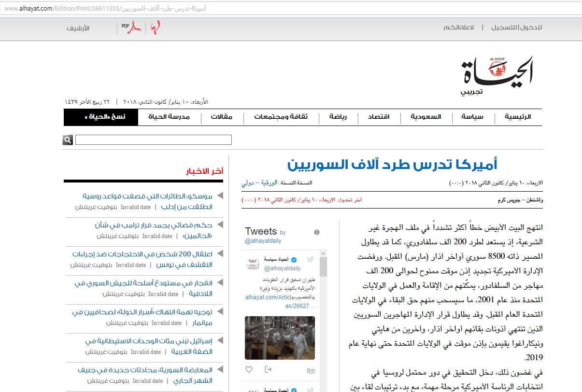
Task: Open the tweet's nuclear facility image
Action: tap(280, 338)
